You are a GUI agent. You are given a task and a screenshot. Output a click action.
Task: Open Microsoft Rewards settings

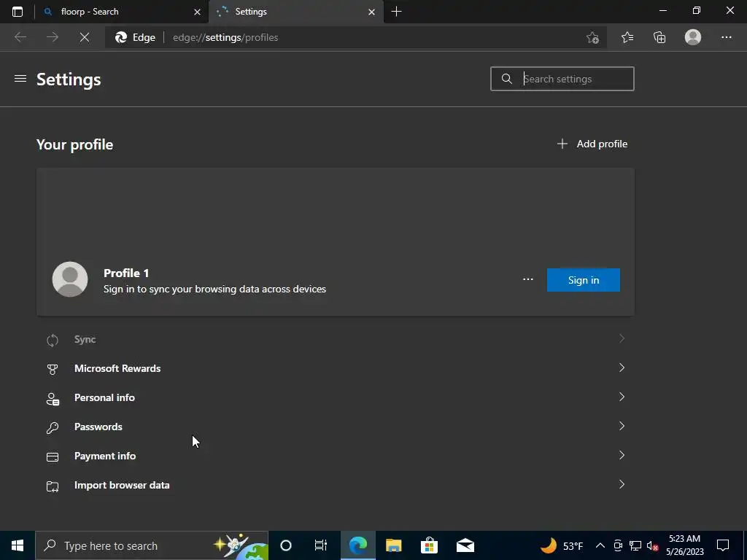tap(336, 368)
